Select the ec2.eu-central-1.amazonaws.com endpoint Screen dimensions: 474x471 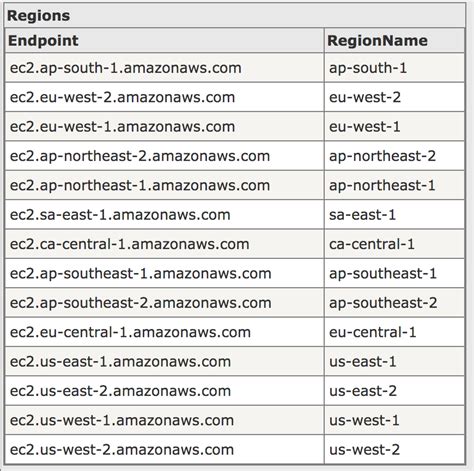pos(130,332)
